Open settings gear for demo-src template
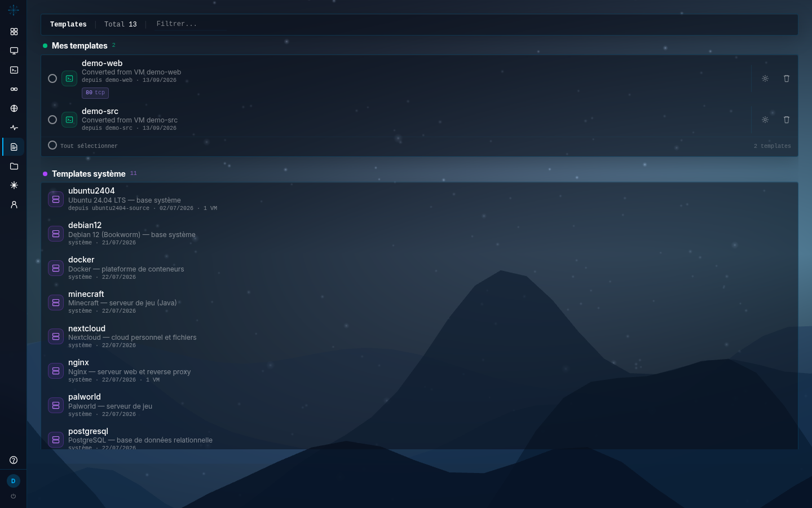 765,120
